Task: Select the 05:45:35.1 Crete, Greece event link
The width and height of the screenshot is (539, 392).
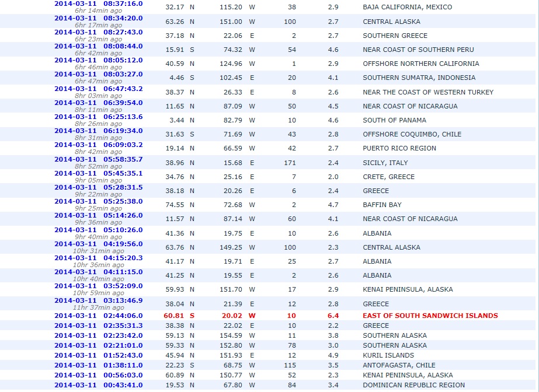Action: point(98,173)
